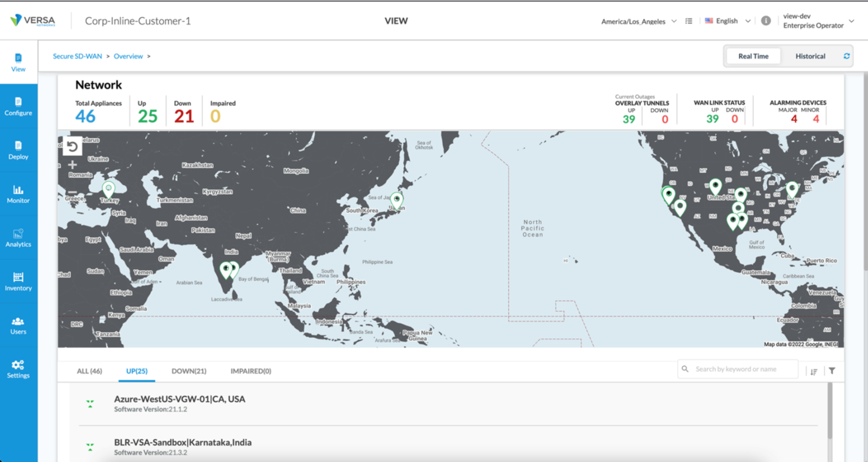Go to the Monitor section
This screenshot has height=462, width=868.
tap(19, 194)
